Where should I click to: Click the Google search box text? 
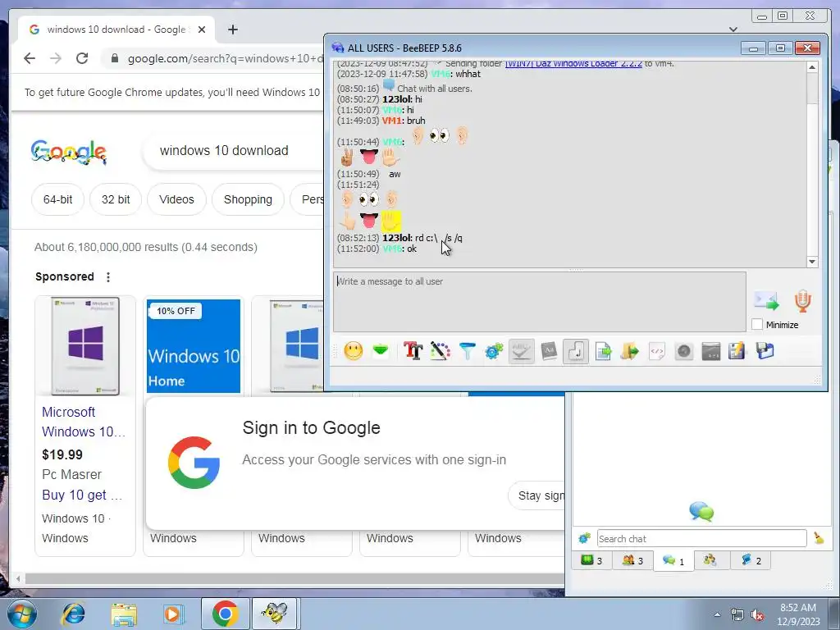pyautogui.click(x=224, y=151)
